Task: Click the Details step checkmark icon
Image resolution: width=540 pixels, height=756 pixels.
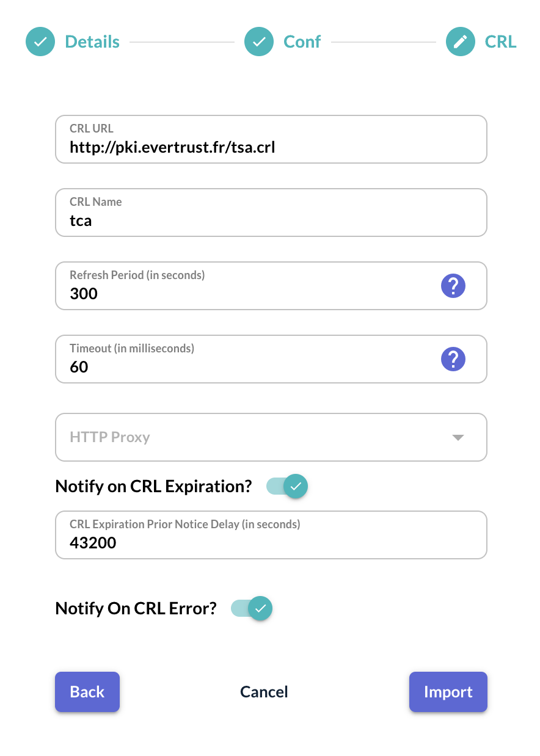Action: (40, 42)
